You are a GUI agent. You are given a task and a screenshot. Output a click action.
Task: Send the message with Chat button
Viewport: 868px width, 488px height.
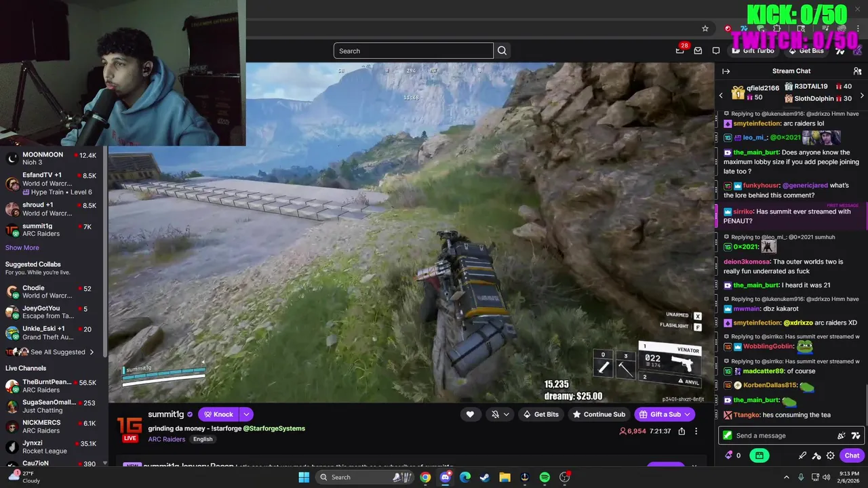[x=852, y=455]
